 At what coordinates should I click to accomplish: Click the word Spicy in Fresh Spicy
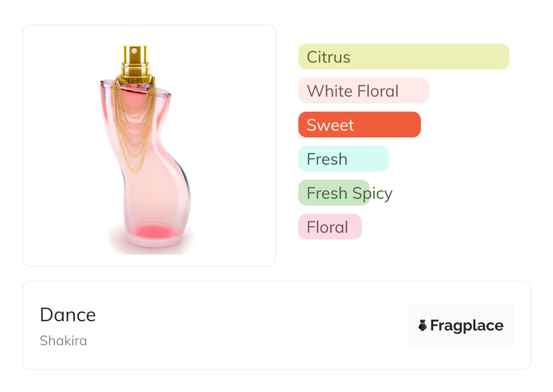pos(372,193)
